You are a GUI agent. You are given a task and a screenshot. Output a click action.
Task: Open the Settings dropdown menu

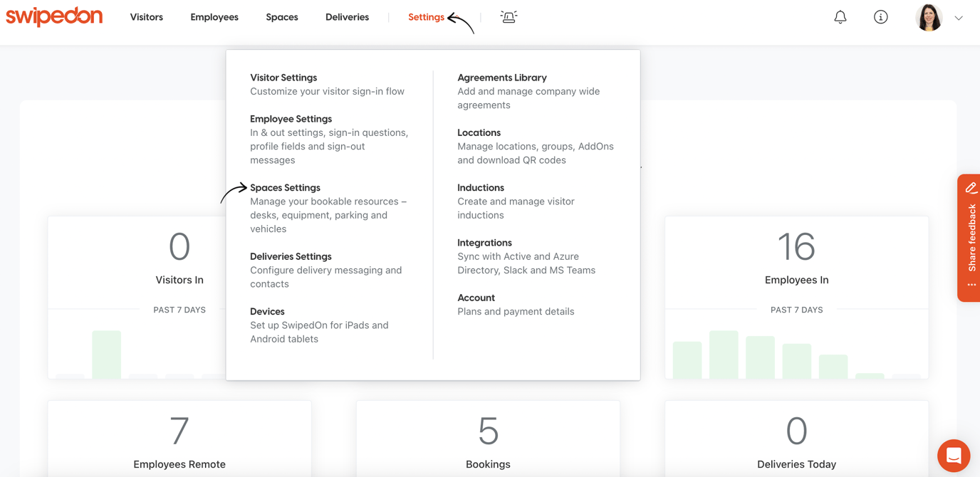pyautogui.click(x=426, y=16)
